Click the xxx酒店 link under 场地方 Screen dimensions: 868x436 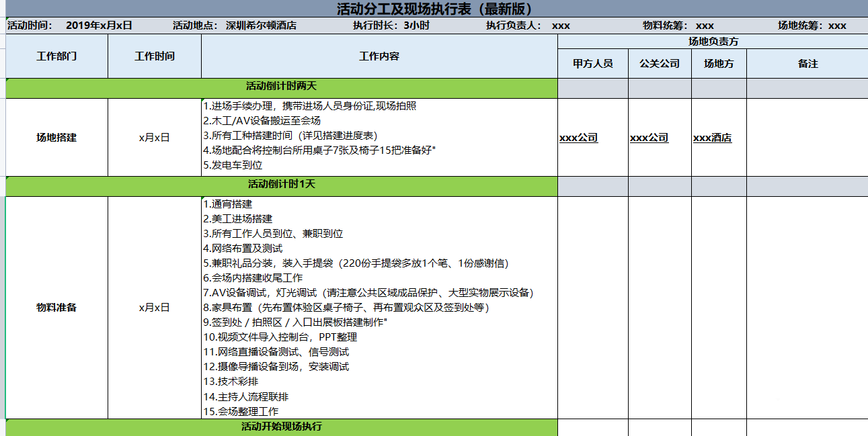coord(712,138)
